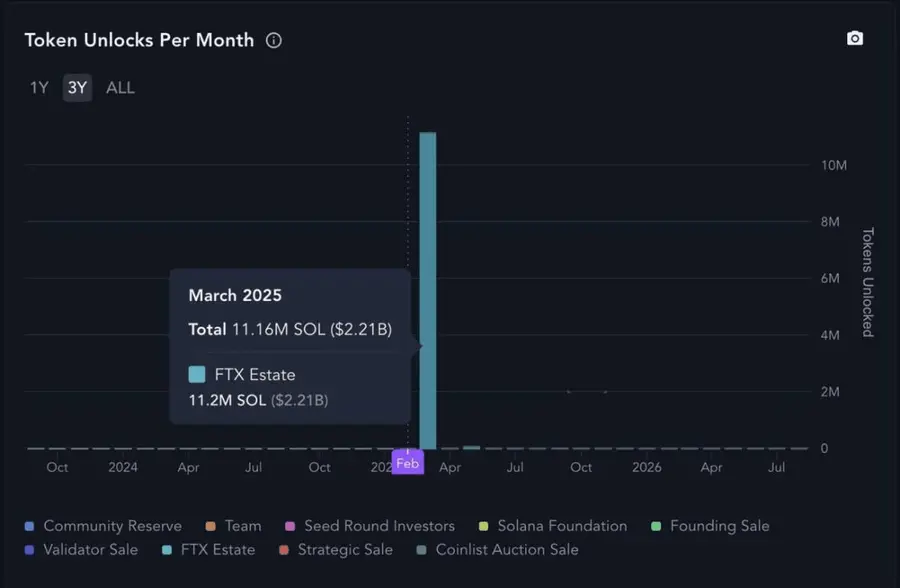
Task: Click FTX Estate swatch in tooltip
Action: point(197,375)
